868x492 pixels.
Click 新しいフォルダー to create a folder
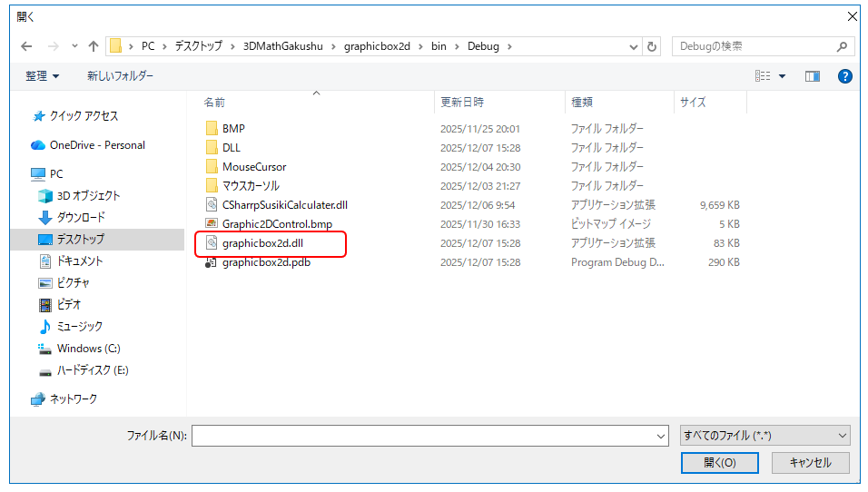[x=120, y=76]
